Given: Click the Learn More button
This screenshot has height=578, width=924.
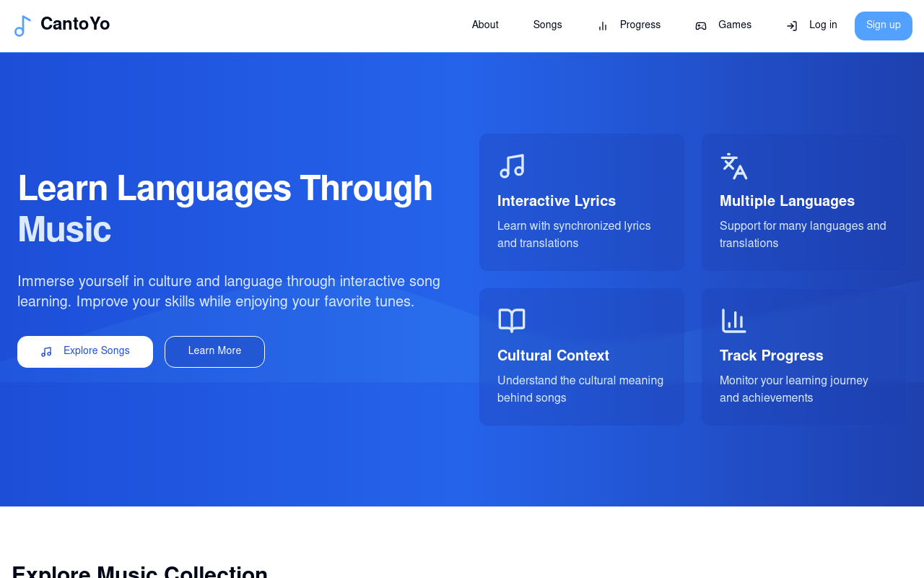Looking at the screenshot, I should (214, 352).
